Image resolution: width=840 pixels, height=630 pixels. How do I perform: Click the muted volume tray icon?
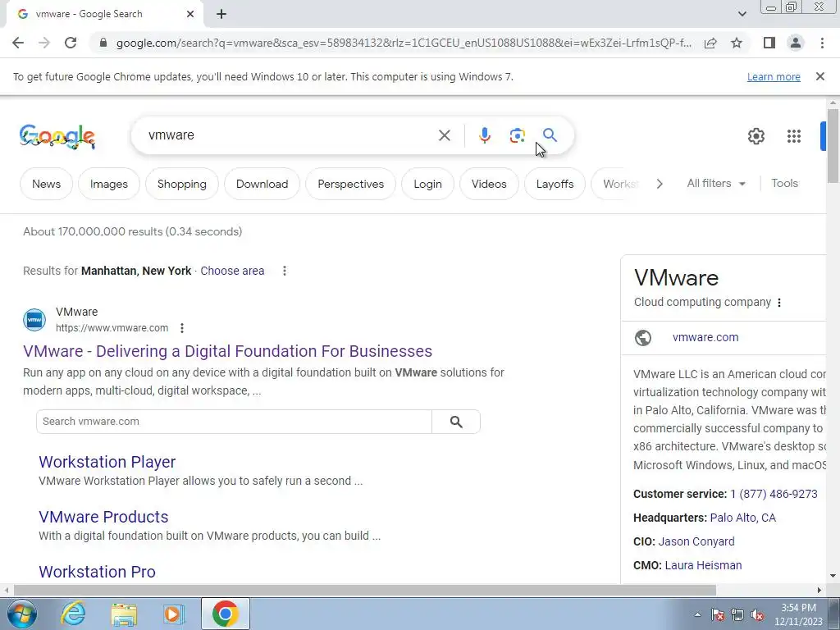[x=757, y=614]
